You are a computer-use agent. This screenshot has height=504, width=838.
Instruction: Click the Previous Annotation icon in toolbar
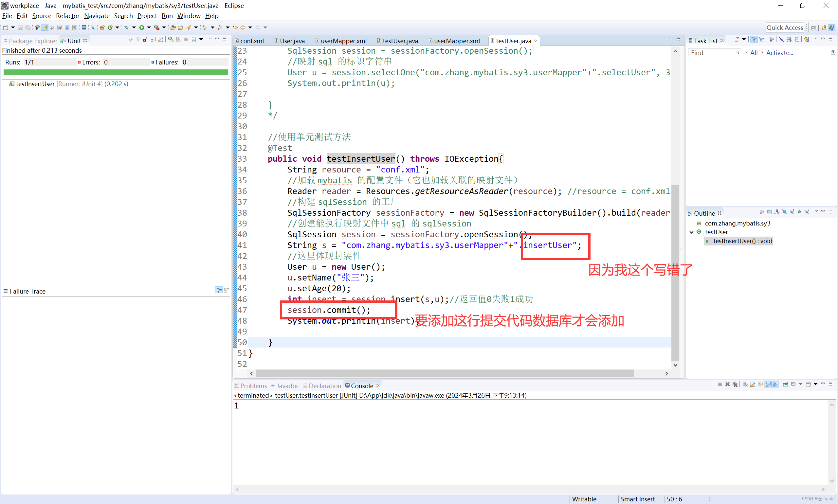[220, 27]
